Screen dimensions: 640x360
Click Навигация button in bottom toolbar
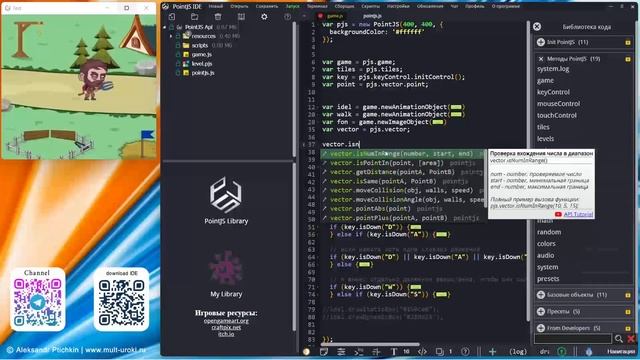coord(620,351)
